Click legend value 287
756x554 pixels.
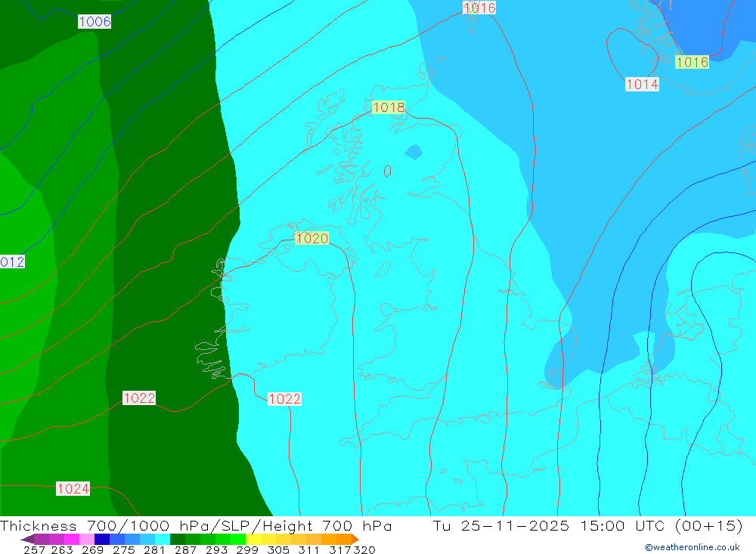click(x=186, y=550)
